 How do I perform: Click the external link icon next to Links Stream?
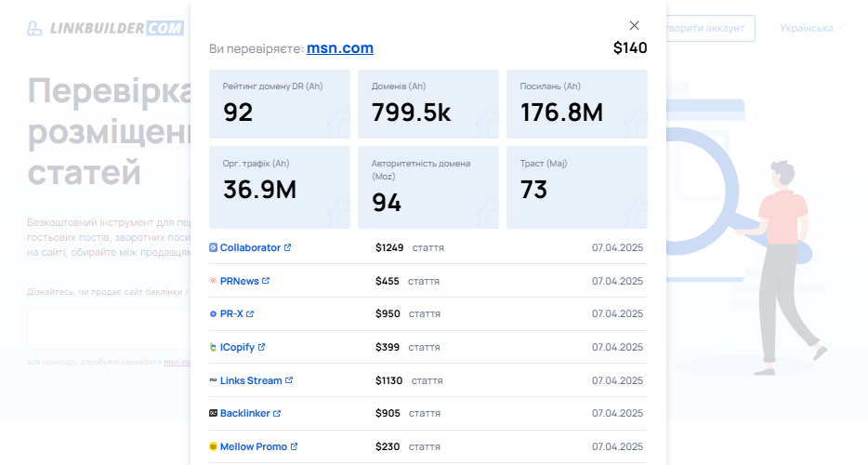click(x=289, y=380)
